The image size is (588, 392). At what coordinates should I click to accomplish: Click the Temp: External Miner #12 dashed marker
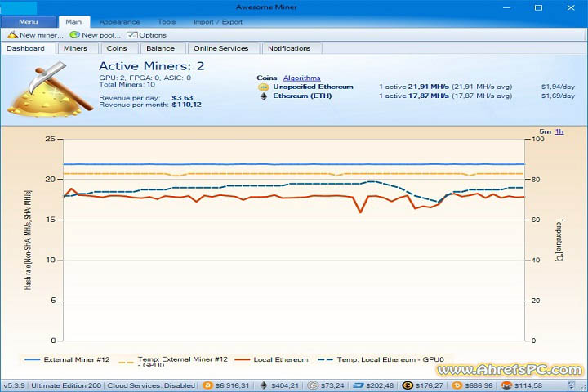[126, 363]
